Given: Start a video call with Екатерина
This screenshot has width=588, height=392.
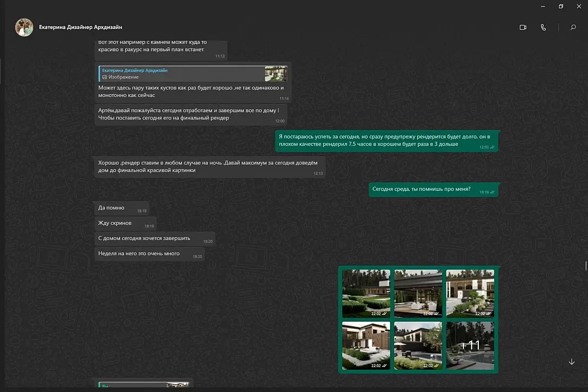Looking at the screenshot, I should (523, 27).
